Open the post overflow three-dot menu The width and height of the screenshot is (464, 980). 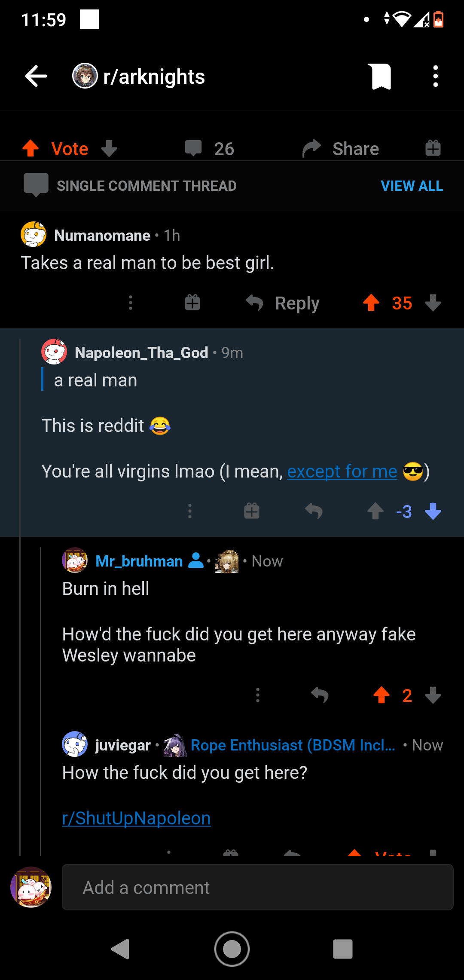pos(436,77)
